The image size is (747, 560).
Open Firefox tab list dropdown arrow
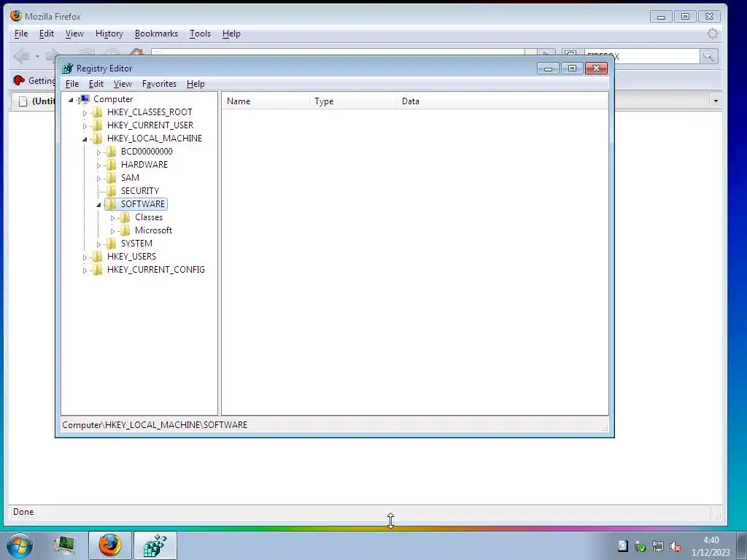click(716, 101)
